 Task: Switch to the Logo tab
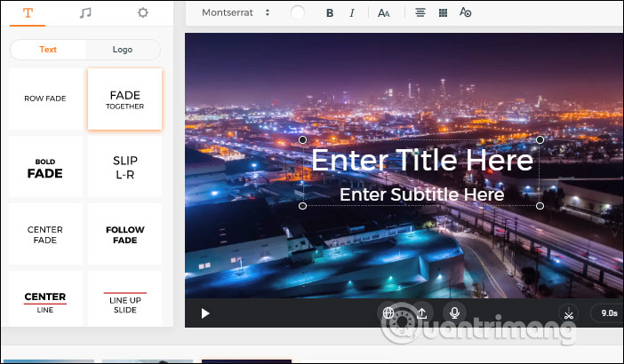click(123, 50)
